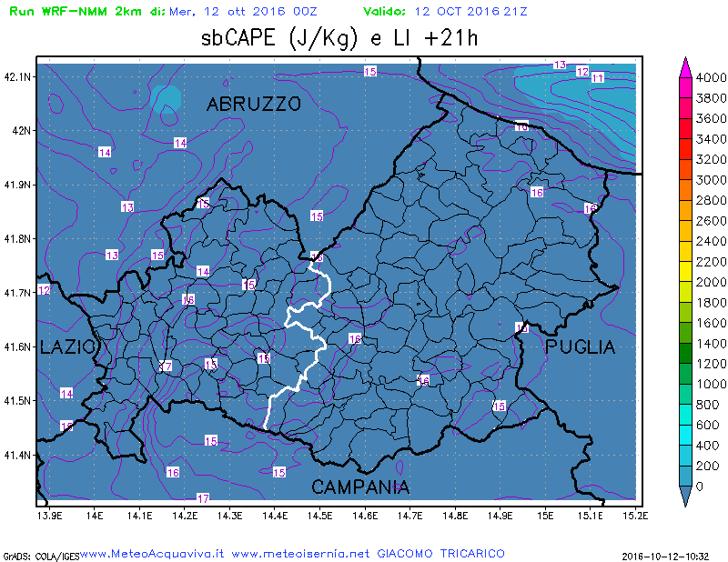Pick the color bar swatch between 3800 and 4000
728x562 pixels.
[x=686, y=87]
